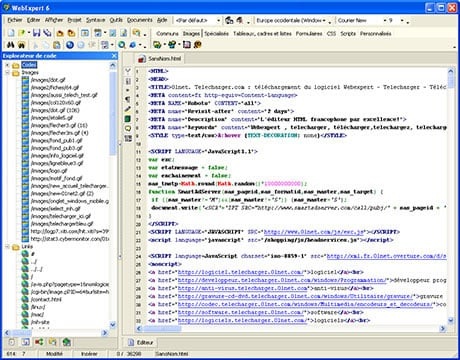Click the new document icon
The width and height of the screenshot is (460, 360).
point(11,33)
